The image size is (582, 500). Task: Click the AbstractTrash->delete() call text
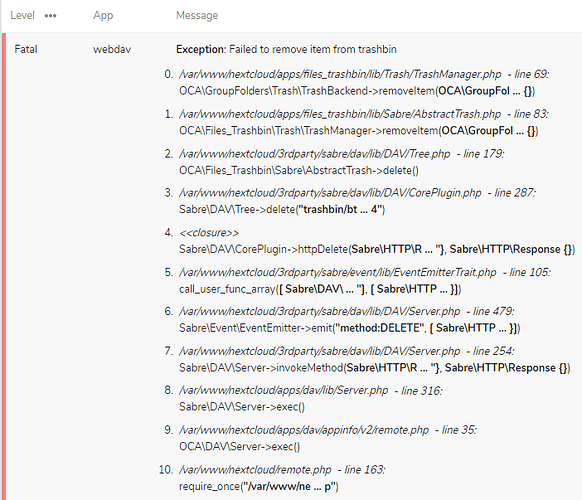(299, 170)
